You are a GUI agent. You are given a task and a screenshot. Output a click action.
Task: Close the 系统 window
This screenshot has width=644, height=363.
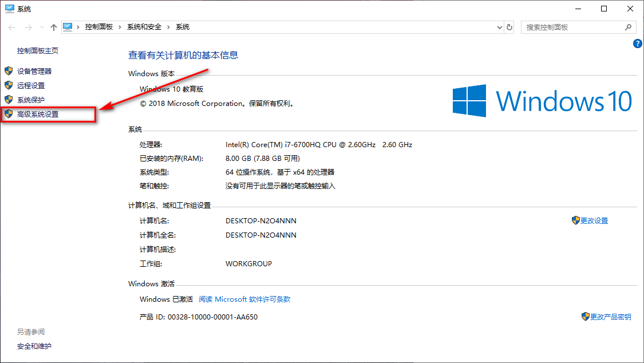630,9
